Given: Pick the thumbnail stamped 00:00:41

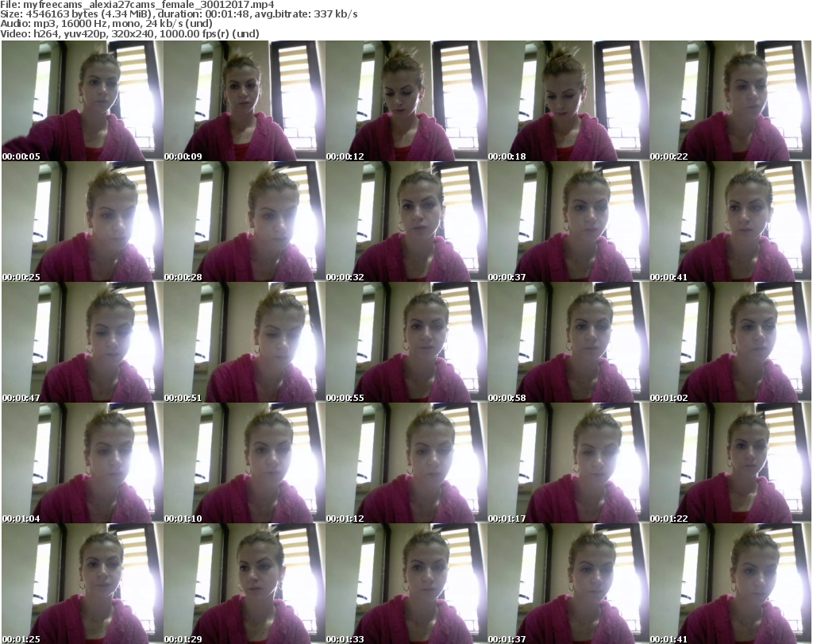Looking at the screenshot, I should [x=730, y=222].
